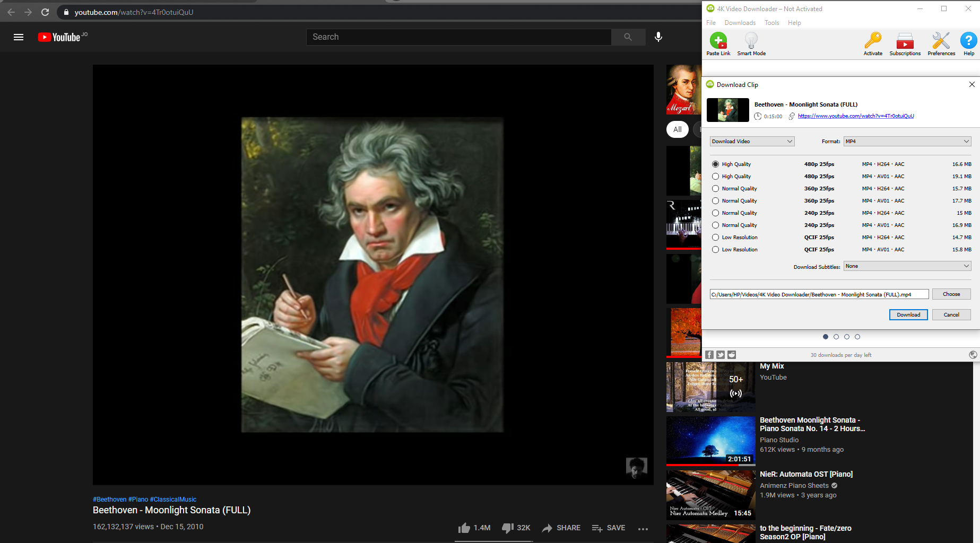The height and width of the screenshot is (543, 980).
Task: Click Piano Studio channel name
Action: pyautogui.click(x=779, y=440)
